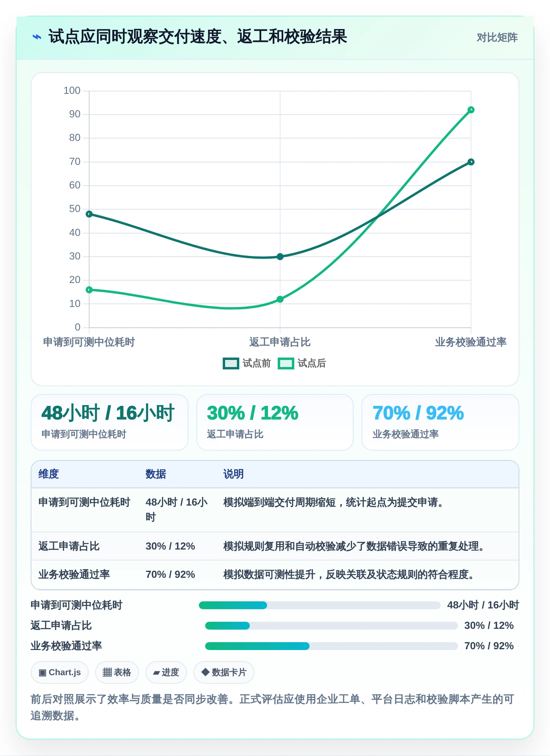Click the 说明 column header
This screenshot has height=756, width=550.
coord(234,474)
